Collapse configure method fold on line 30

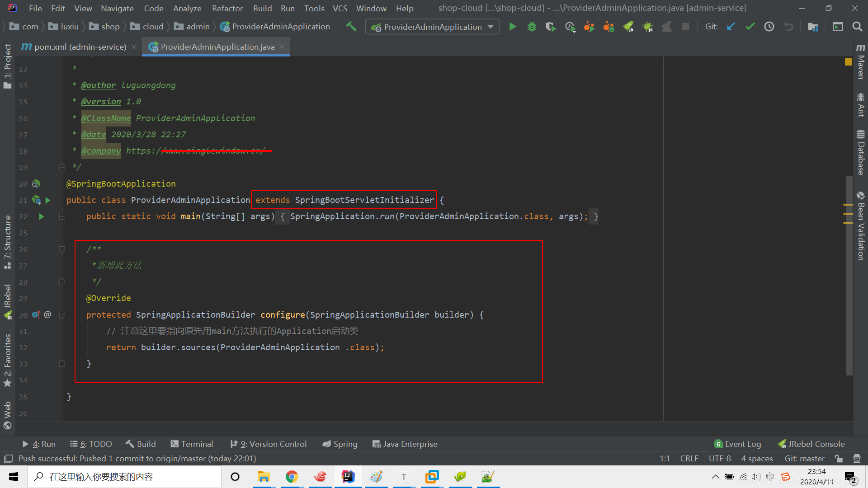click(62, 314)
